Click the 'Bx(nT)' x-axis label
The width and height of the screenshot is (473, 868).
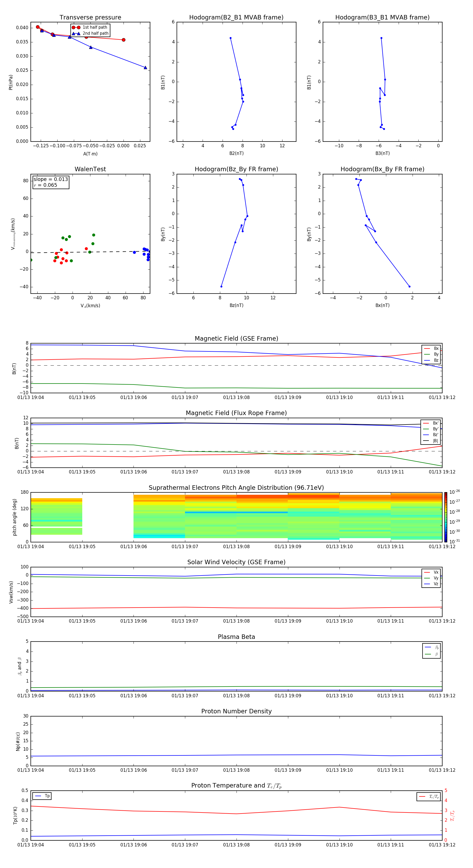point(382,305)
